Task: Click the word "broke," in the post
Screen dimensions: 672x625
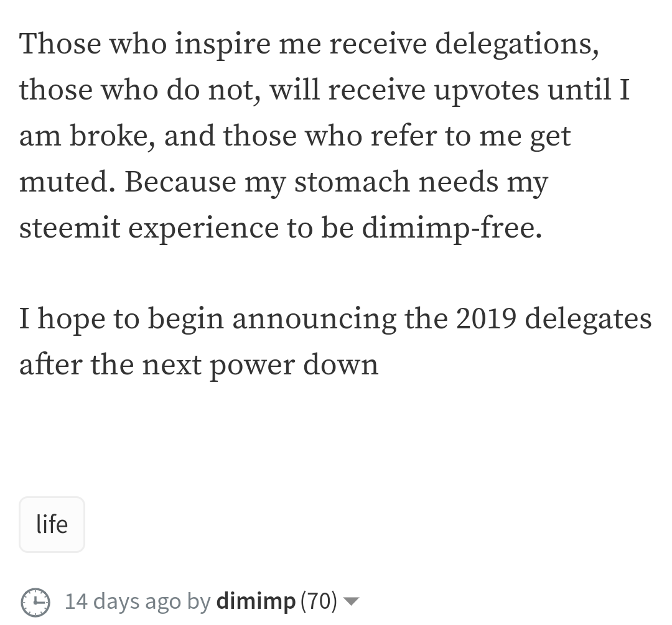Action: click(112, 136)
